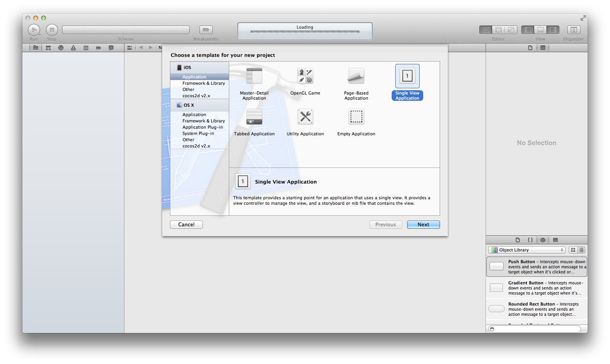Screen dimensions: 610x364
Task: Show the Media library filmstrip icon
Action: click(555, 240)
